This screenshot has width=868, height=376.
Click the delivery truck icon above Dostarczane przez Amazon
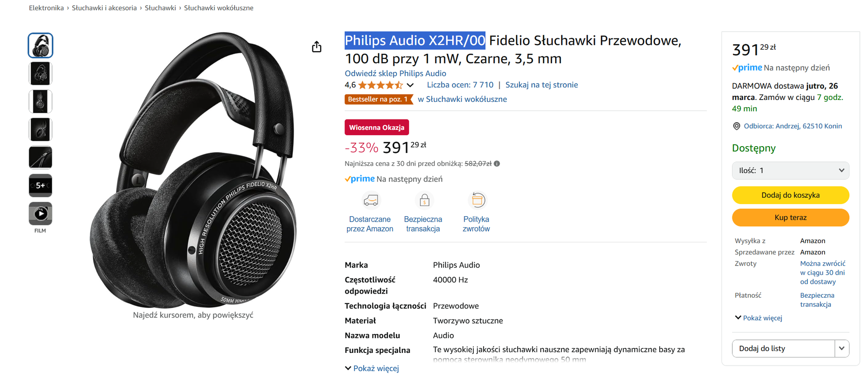point(371,200)
